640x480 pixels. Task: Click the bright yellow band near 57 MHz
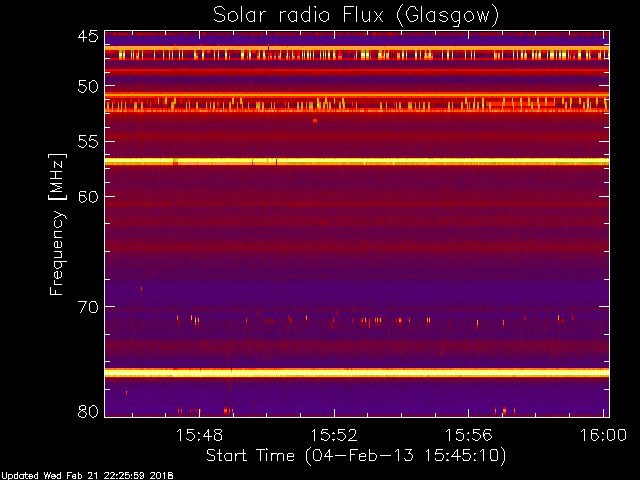pos(357,162)
